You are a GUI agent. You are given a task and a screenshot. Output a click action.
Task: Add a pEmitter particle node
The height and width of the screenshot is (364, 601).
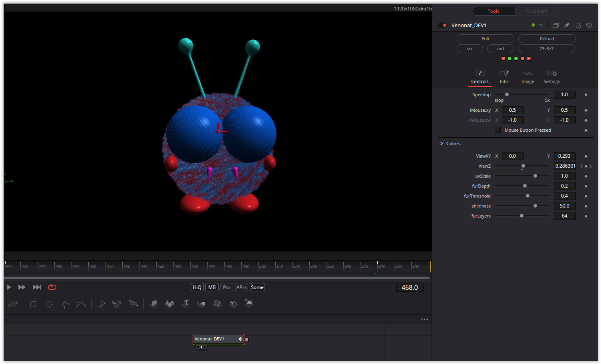[101, 304]
